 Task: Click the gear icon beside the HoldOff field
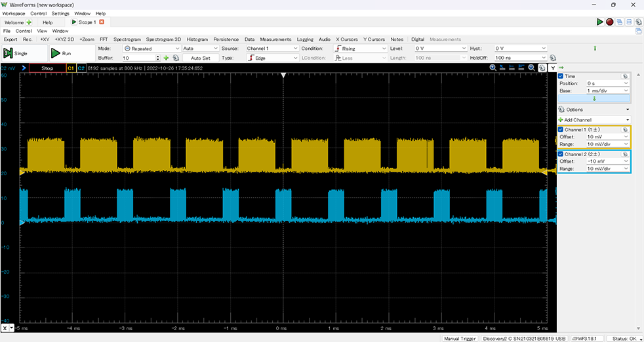pos(553,58)
